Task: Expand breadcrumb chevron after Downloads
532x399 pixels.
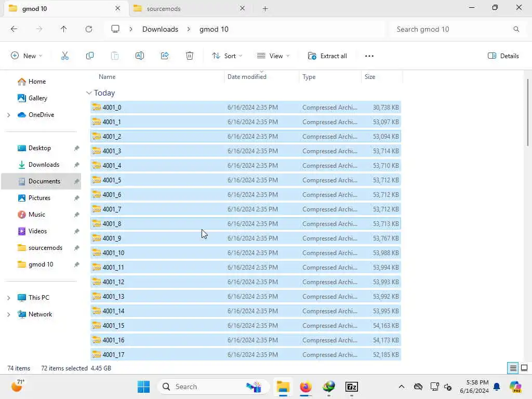Action: click(x=189, y=29)
